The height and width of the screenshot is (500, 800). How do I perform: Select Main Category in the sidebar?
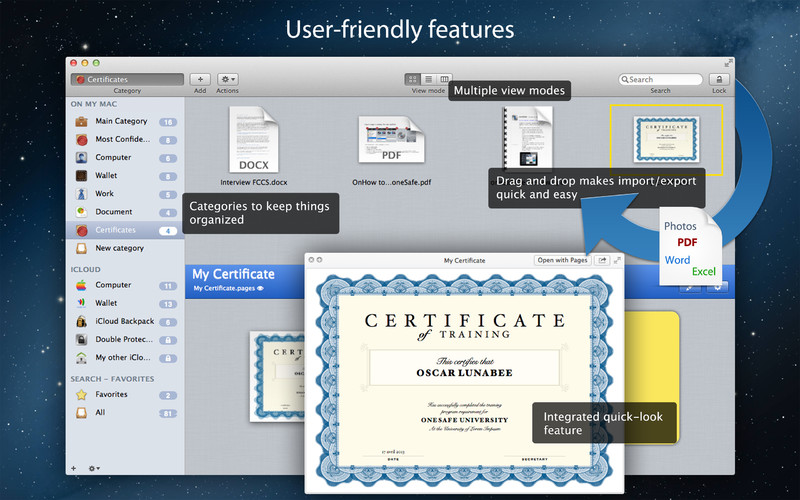pyautogui.click(x=120, y=121)
